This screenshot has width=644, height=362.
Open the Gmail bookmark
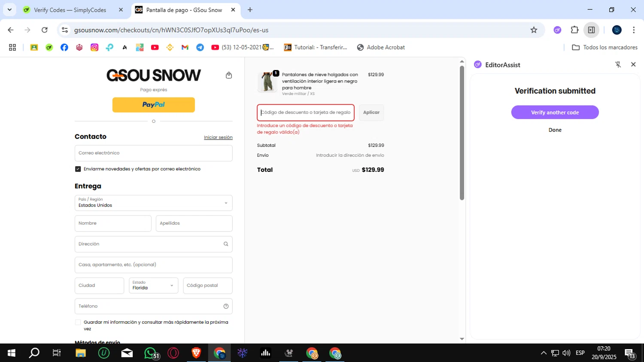[x=185, y=47]
